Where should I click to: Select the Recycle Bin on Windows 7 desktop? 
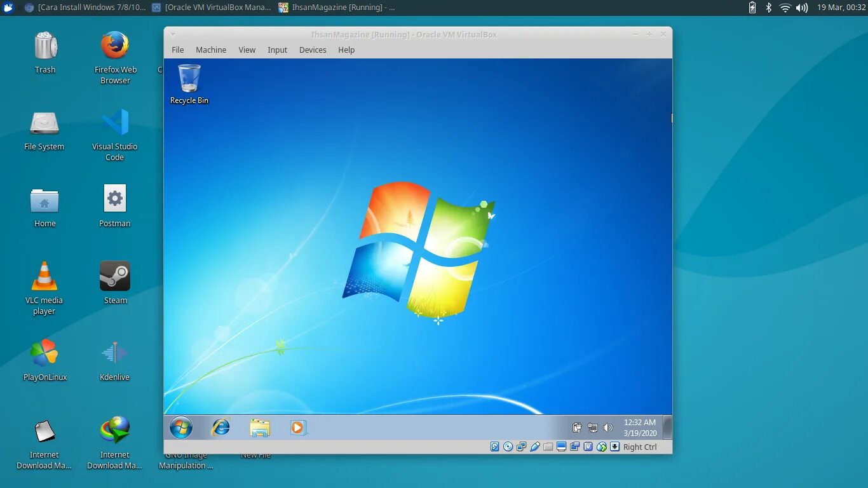[189, 84]
